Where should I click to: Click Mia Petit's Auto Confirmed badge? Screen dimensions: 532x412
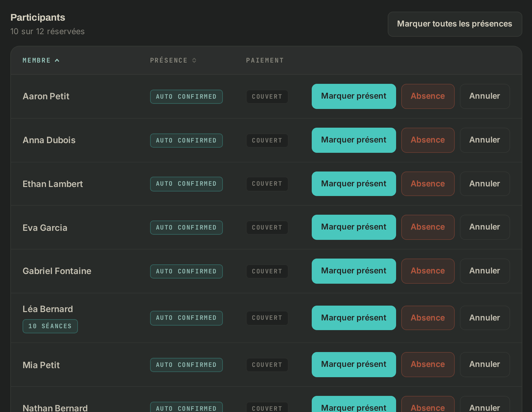coord(186,365)
